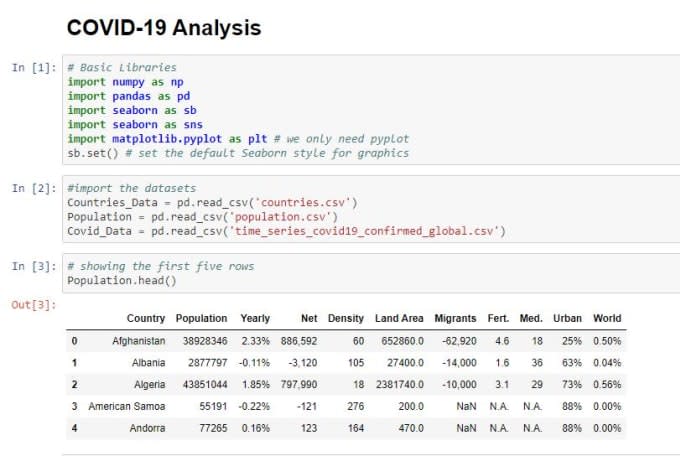The image size is (680, 456).
Task: Select the In [2] code cell prompt
Action: (x=34, y=188)
